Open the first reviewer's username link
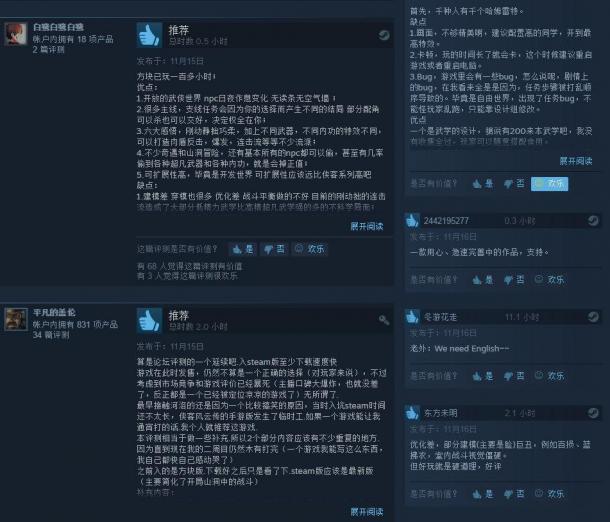The width and height of the screenshot is (610, 522). (x=58, y=27)
